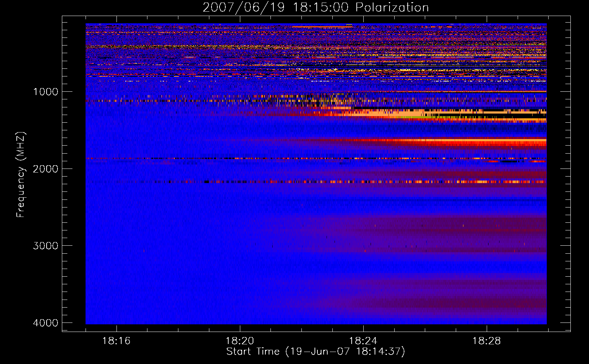Click the "4000" frequency tick label
589x364 pixels.
tap(46, 323)
